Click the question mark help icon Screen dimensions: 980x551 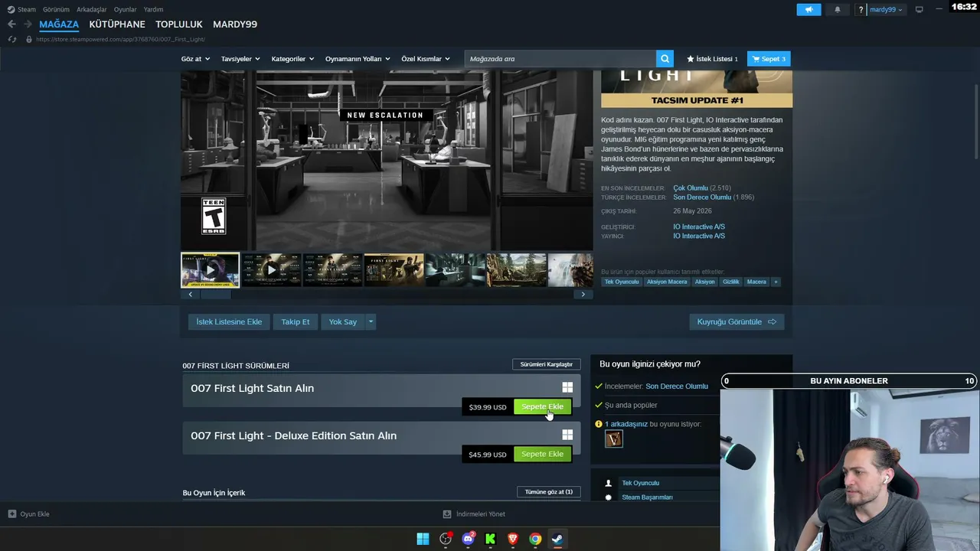coord(861,10)
